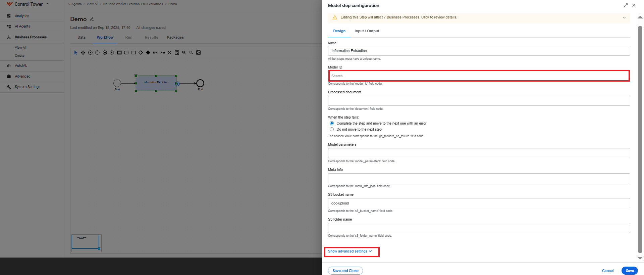Viewport: 644px width, 275px height.
Task: Open Advanced in the sidebar
Action: 22,76
